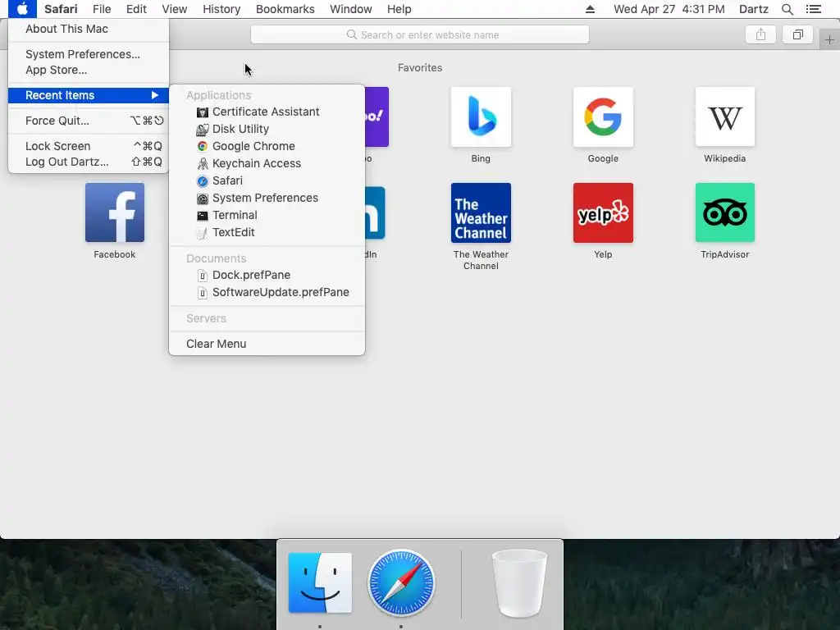Click the SoftwareUpdate.prefPane document icon

[x=203, y=293]
